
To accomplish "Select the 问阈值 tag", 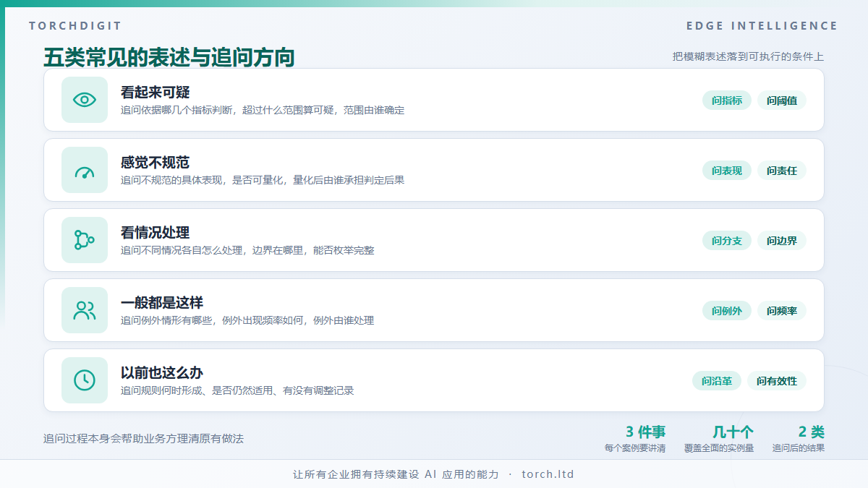I will [782, 100].
